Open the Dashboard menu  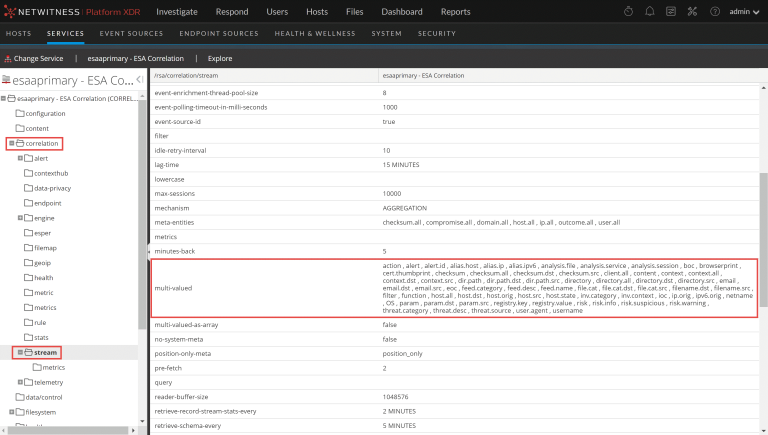click(x=402, y=12)
